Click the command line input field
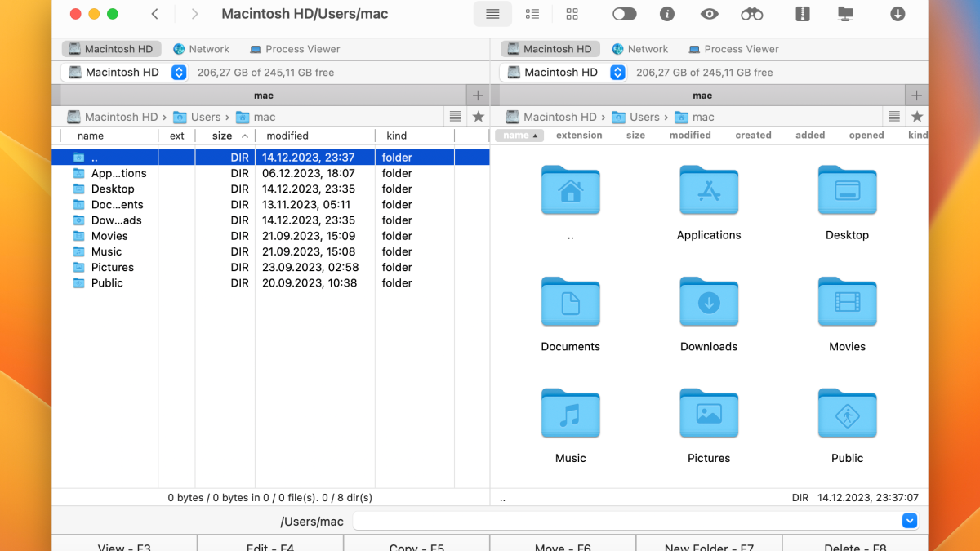980x551 pixels. 627,521
